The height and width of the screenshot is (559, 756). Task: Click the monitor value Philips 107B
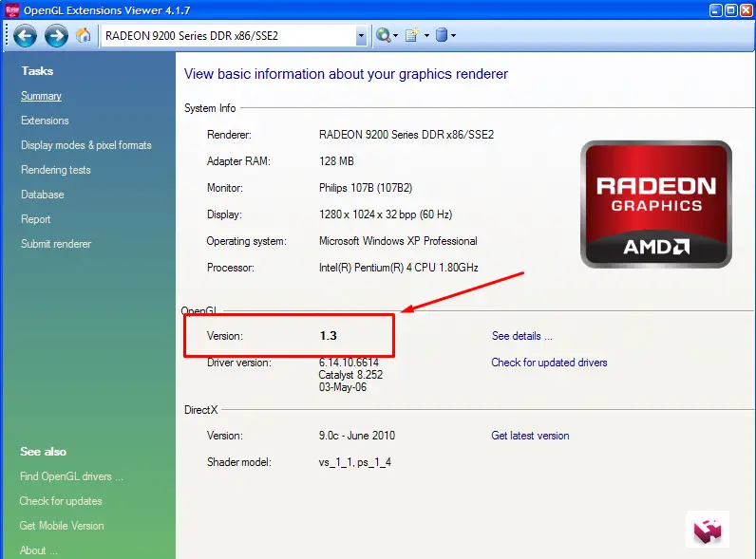click(366, 188)
